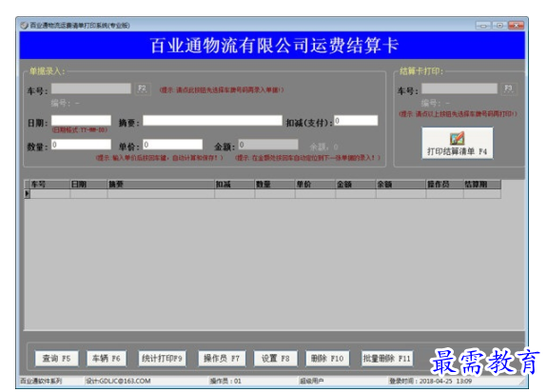The height and width of the screenshot is (392, 548).
Task: Select the first table row indicator arrow
Action: pyautogui.click(x=27, y=194)
